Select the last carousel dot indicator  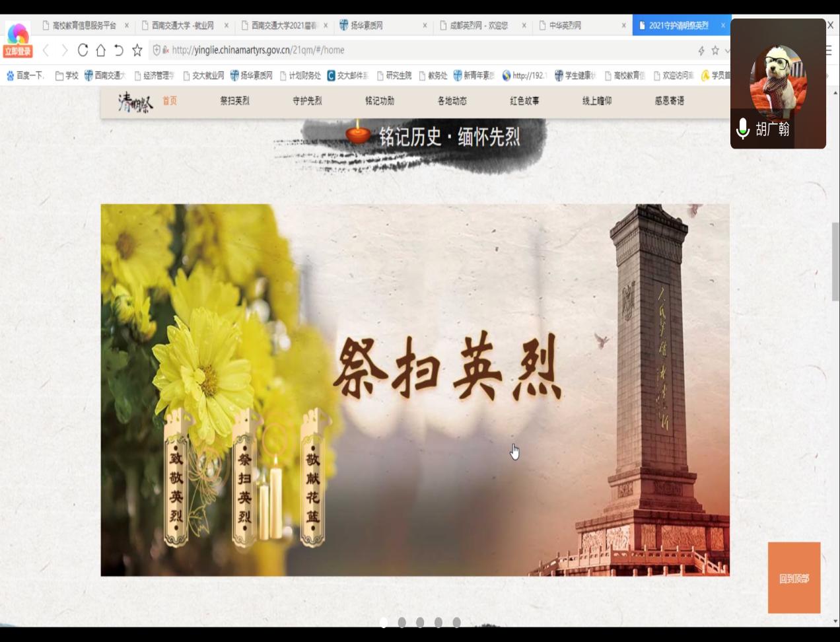[x=456, y=622]
